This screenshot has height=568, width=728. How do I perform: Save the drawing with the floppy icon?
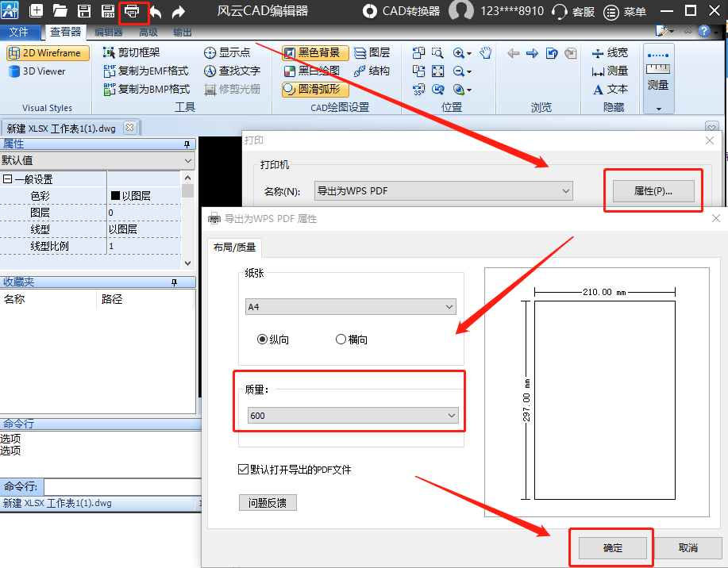coord(84,10)
